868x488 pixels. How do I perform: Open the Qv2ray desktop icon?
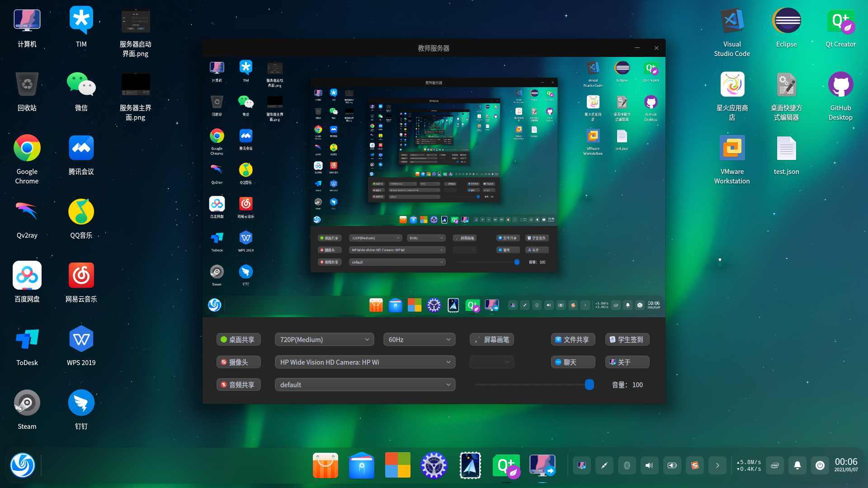27,212
